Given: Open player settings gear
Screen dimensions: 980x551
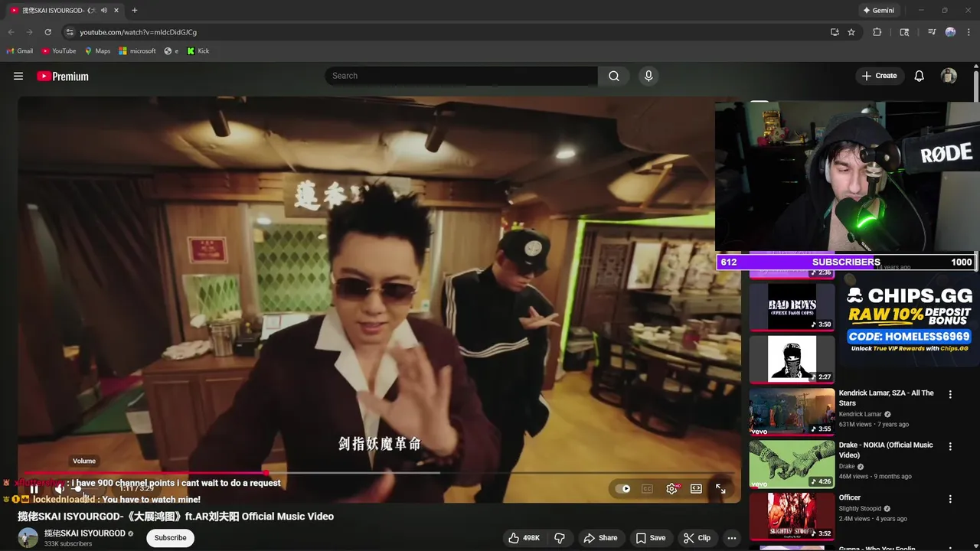Looking at the screenshot, I should point(671,489).
